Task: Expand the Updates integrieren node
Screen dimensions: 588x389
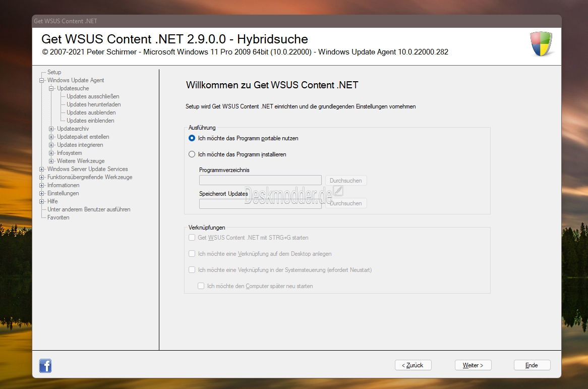Action: point(51,145)
